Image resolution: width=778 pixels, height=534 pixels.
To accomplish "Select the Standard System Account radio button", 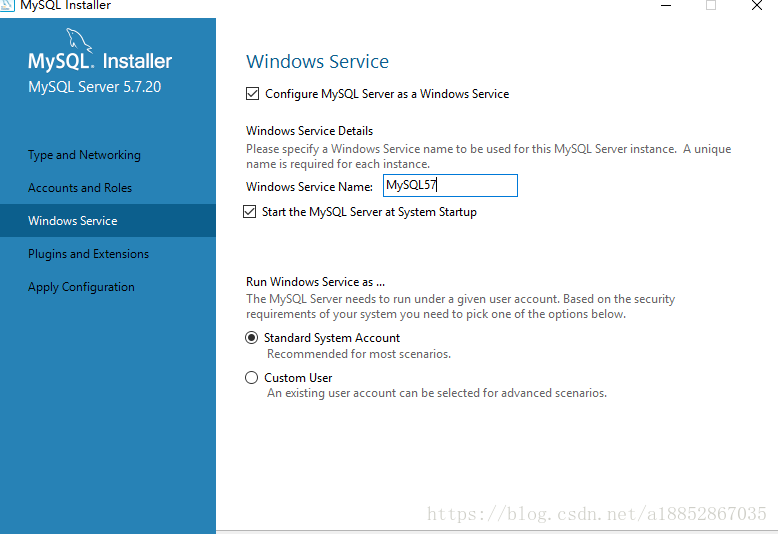I will (252, 337).
